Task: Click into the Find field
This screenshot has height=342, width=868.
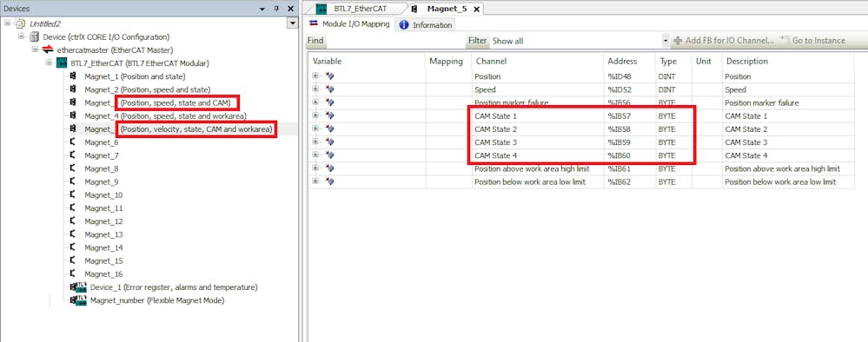Action: coord(395,41)
